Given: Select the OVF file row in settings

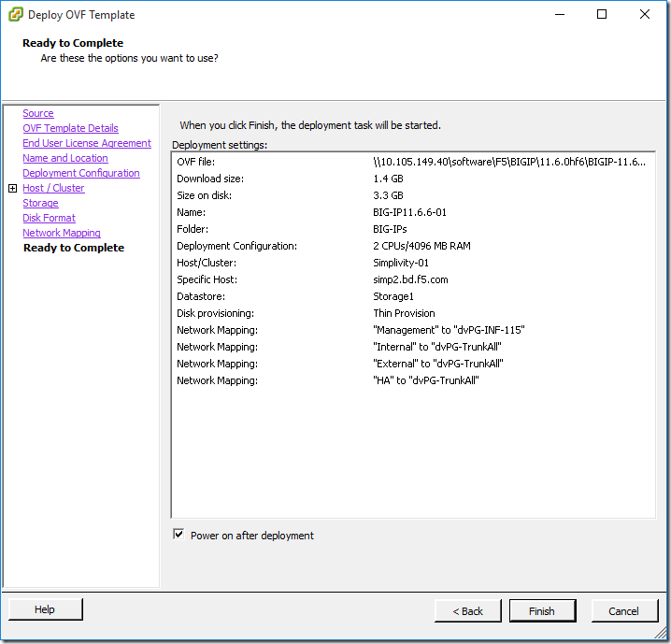Looking at the screenshot, I should (411, 163).
